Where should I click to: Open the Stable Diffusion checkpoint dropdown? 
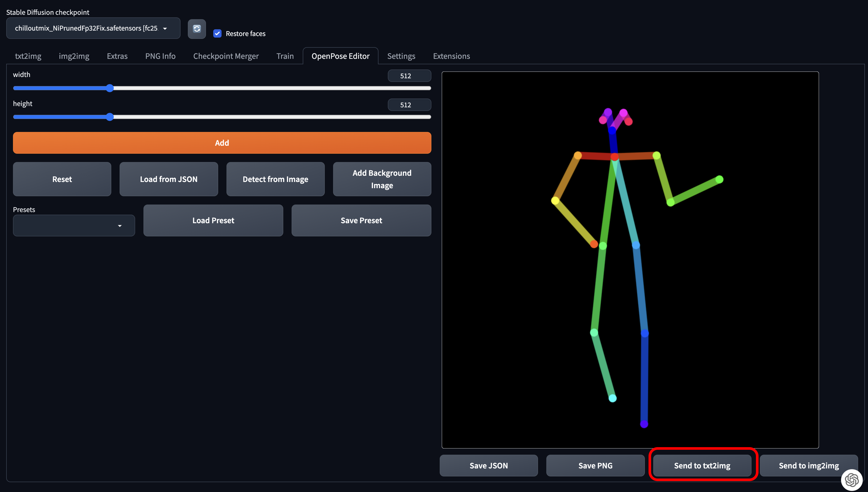[93, 29]
